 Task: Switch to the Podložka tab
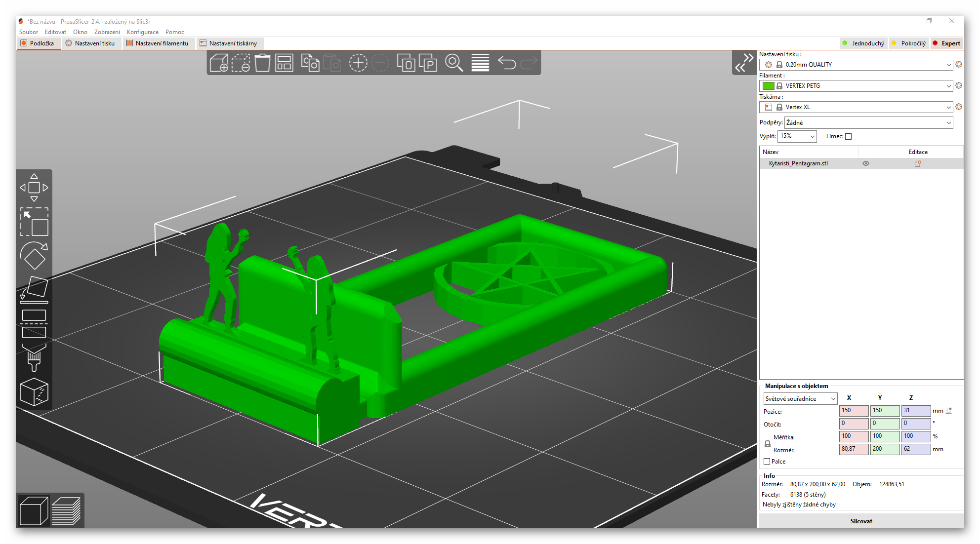pyautogui.click(x=38, y=43)
